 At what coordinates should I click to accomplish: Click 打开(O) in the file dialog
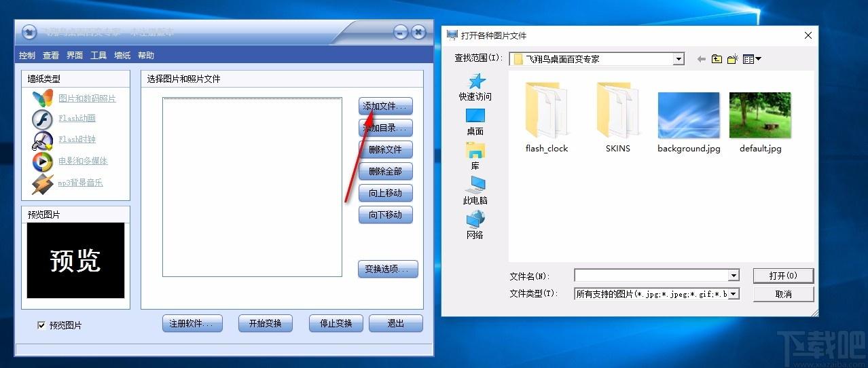[783, 276]
